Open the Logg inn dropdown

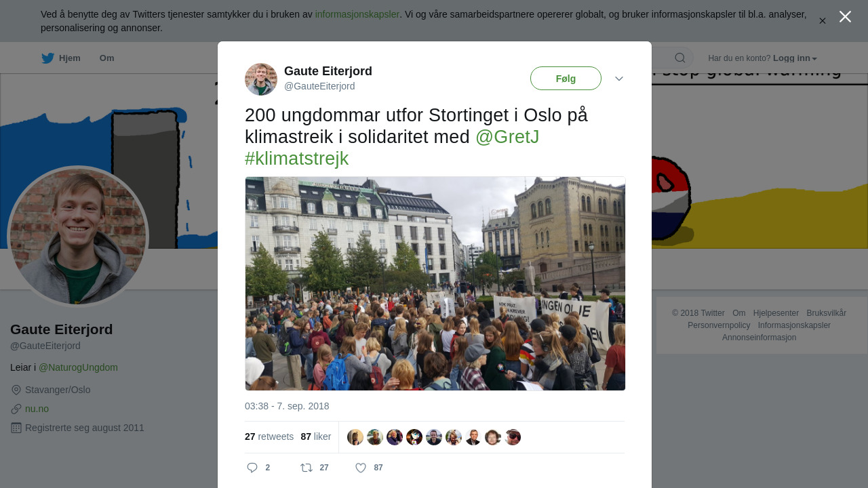(795, 58)
